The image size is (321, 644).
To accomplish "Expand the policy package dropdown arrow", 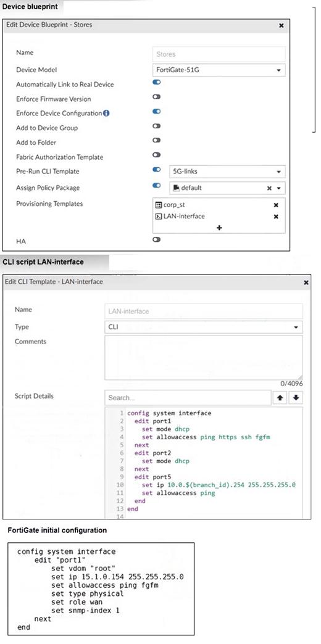I will (x=278, y=188).
